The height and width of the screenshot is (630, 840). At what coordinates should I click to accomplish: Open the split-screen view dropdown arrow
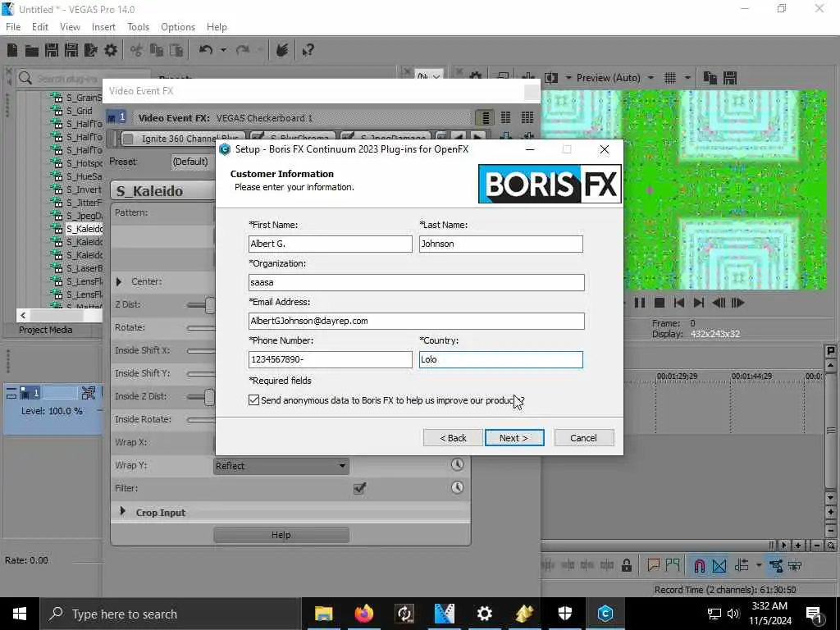[x=568, y=78]
